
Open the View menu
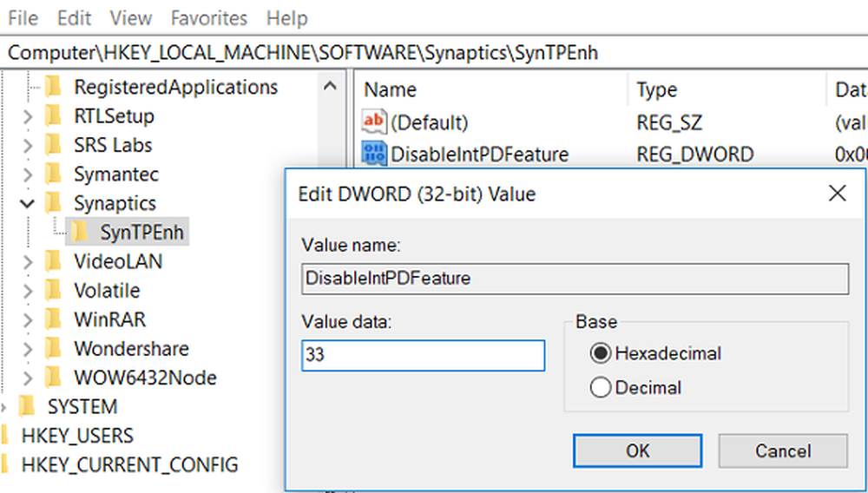131,18
